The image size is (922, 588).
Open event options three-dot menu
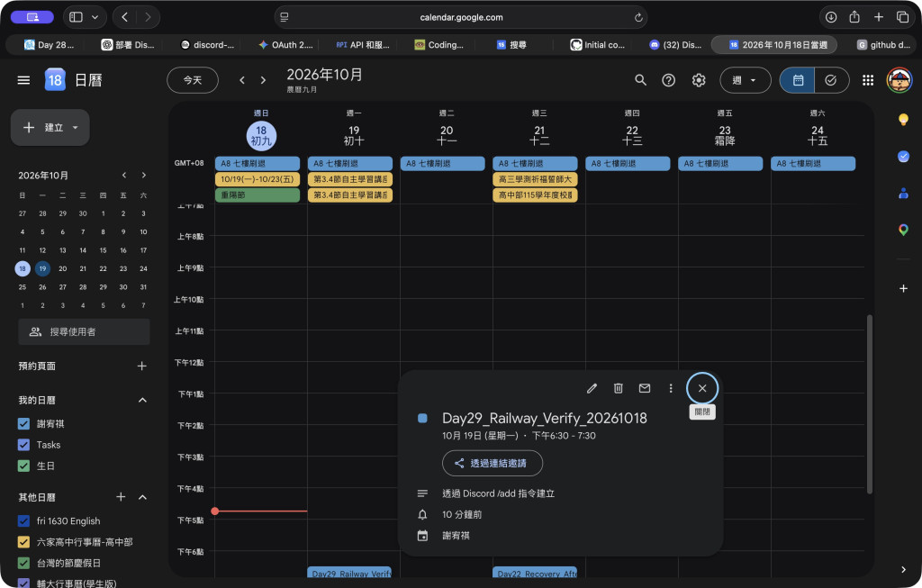coord(670,388)
